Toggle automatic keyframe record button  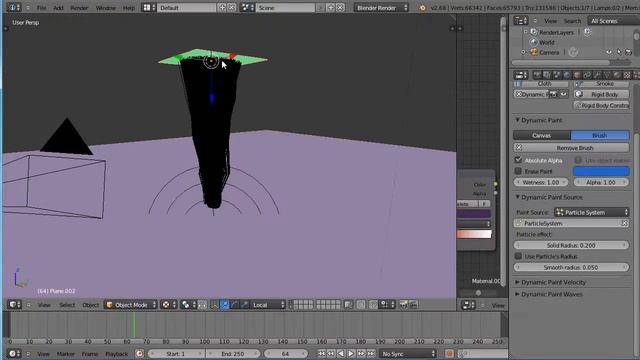coord(449,353)
